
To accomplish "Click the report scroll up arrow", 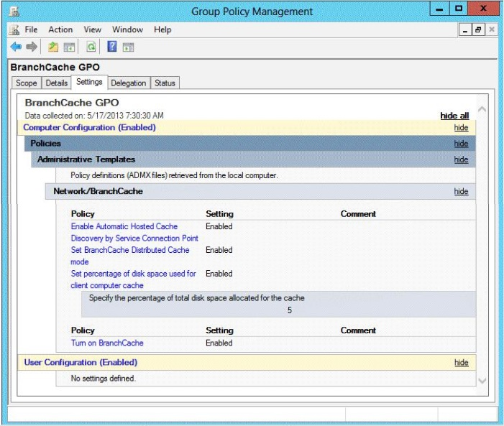I will 482,109.
